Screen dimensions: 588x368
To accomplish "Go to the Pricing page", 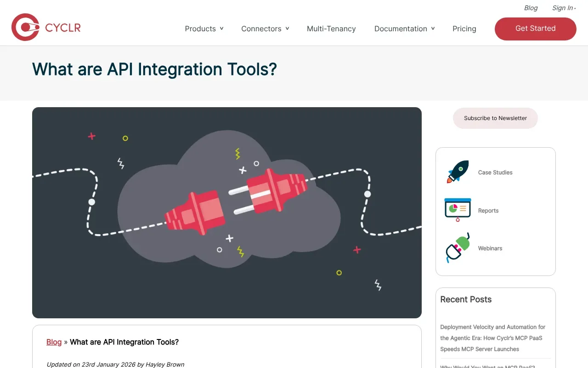I will click(464, 29).
